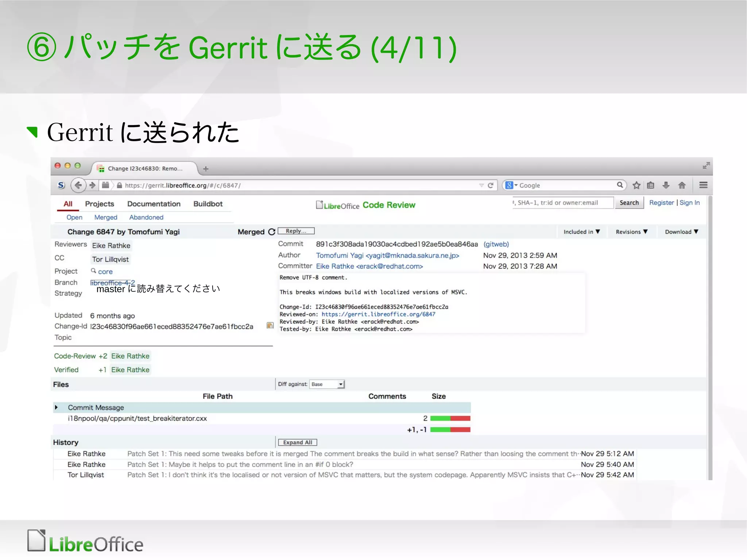
Task: Expand the Included in dropdown
Action: 581,232
